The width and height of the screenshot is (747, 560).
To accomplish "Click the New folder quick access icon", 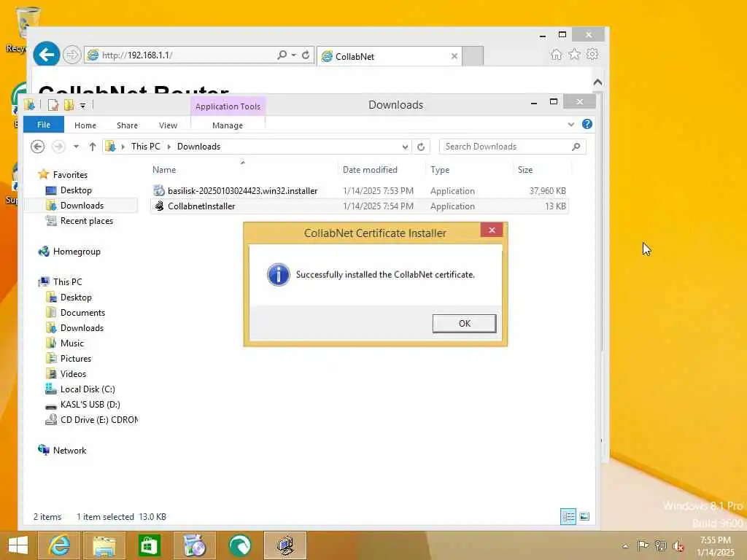I will (69, 105).
